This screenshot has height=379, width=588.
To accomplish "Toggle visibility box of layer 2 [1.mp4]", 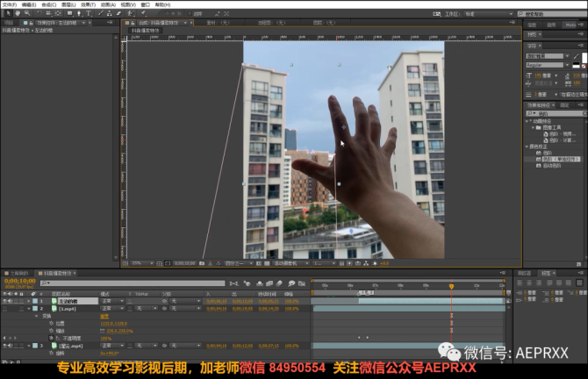I will (x=5, y=309).
